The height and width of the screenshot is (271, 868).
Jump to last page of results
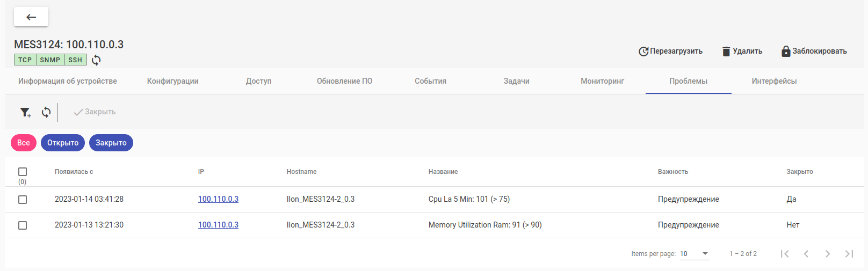coord(849,254)
